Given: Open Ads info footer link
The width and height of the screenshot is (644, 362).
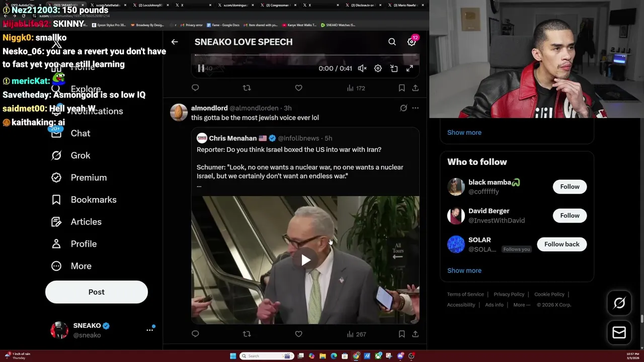Looking at the screenshot, I should coord(494,305).
